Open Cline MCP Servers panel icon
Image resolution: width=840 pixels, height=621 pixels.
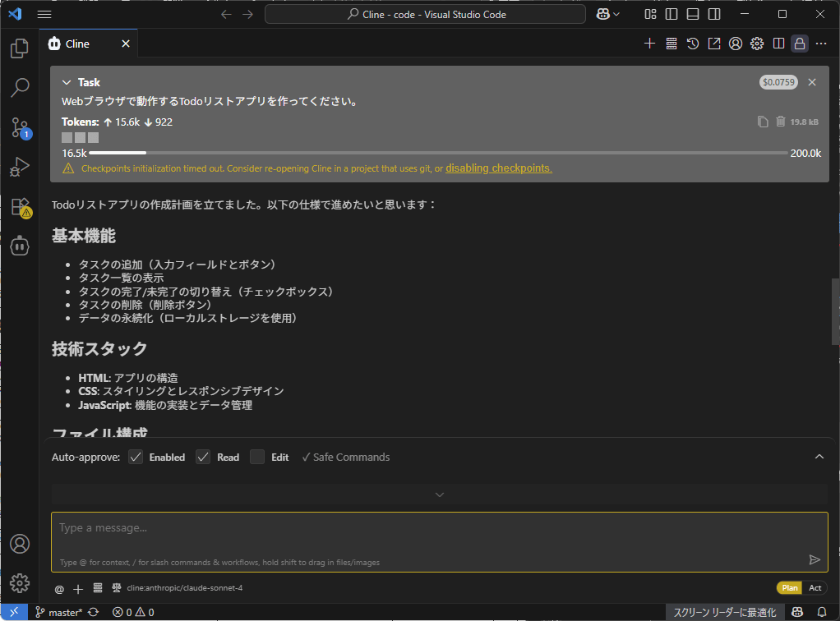click(x=672, y=44)
